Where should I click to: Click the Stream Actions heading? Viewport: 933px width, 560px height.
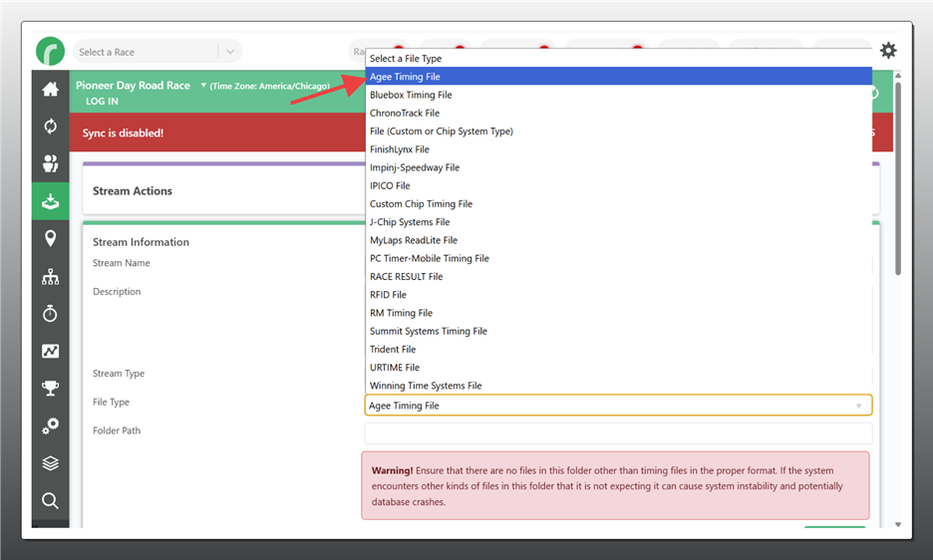(x=133, y=191)
